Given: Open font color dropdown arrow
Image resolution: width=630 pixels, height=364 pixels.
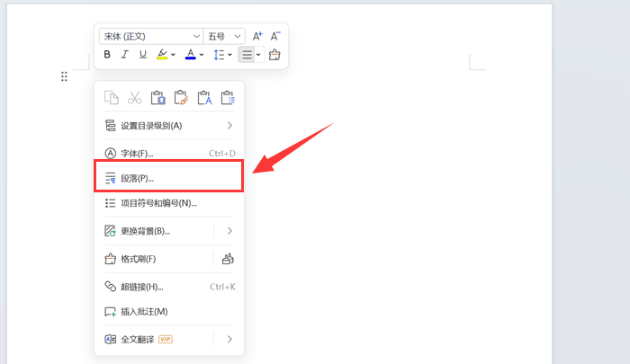Looking at the screenshot, I should click(202, 55).
